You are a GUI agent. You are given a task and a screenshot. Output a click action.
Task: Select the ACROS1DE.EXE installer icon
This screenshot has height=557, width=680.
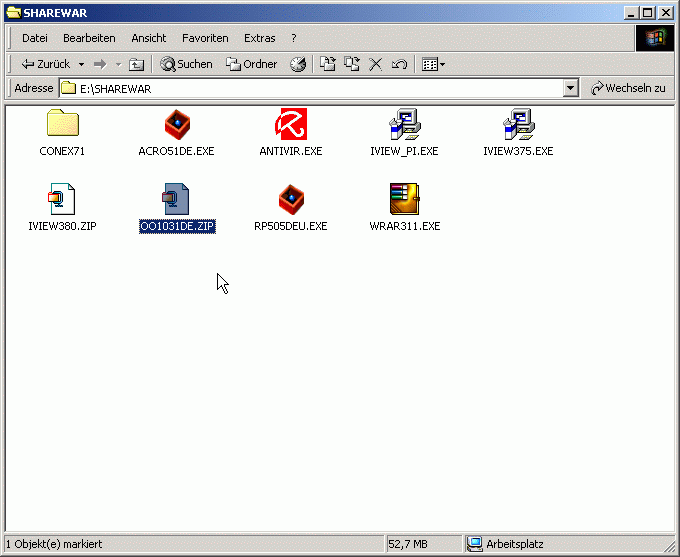point(177,125)
